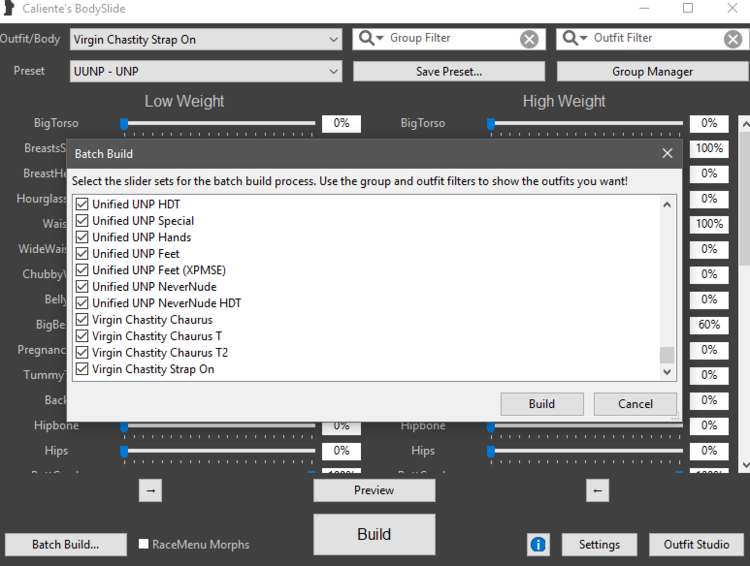Uncheck Unified UNP NeverNude HDT
750x566 pixels.
coord(82,303)
